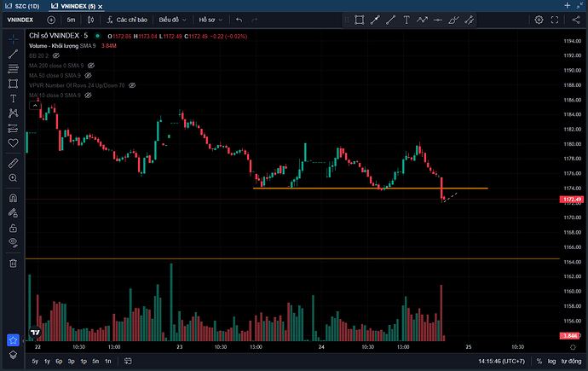This screenshot has width=588, height=371.
Task: Open the 14:15:46 (UTC+7) timezone menu
Action: coord(502,362)
